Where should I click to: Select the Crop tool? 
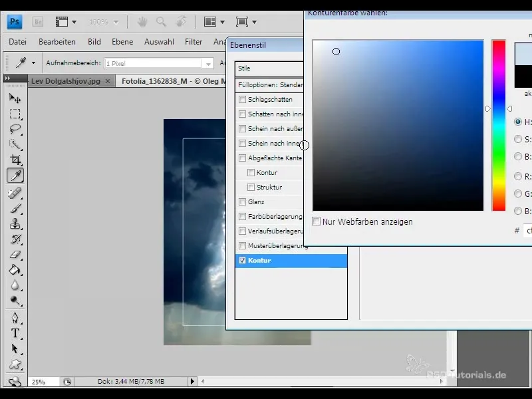[15, 160]
